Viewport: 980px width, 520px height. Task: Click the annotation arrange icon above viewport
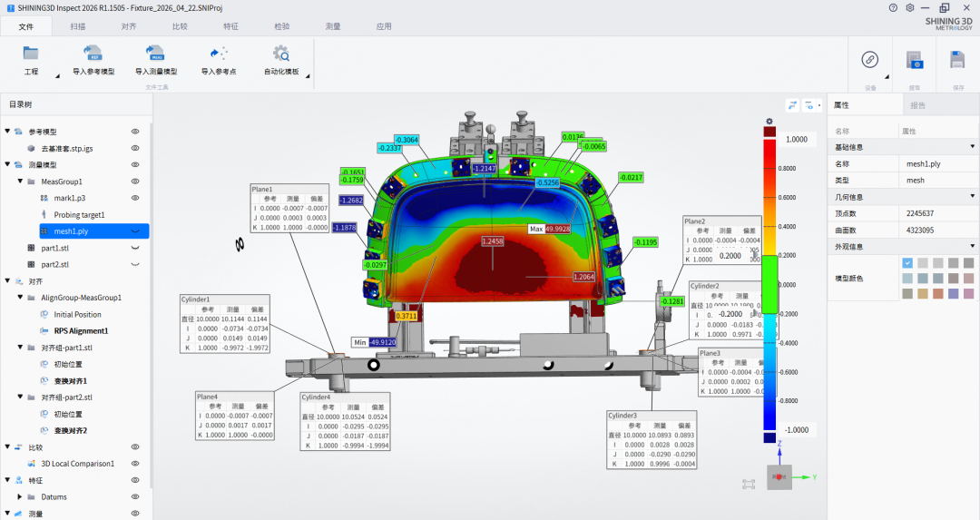pos(792,105)
